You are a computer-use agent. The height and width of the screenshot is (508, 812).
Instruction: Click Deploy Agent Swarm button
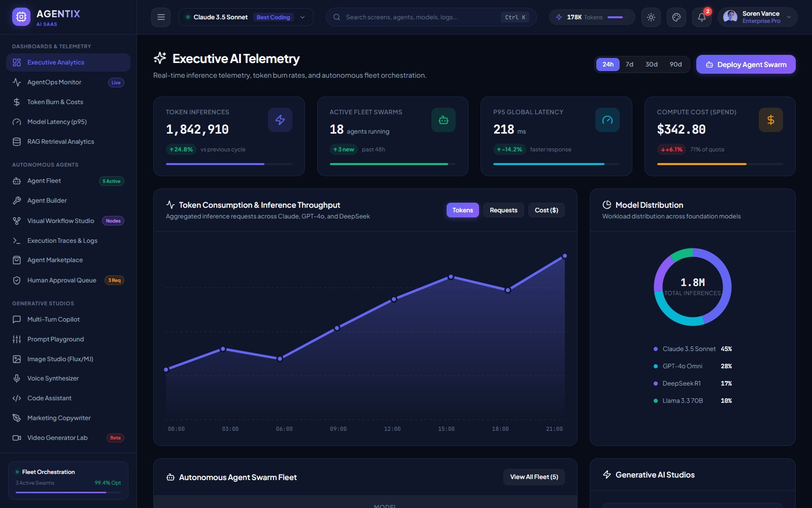pos(746,65)
